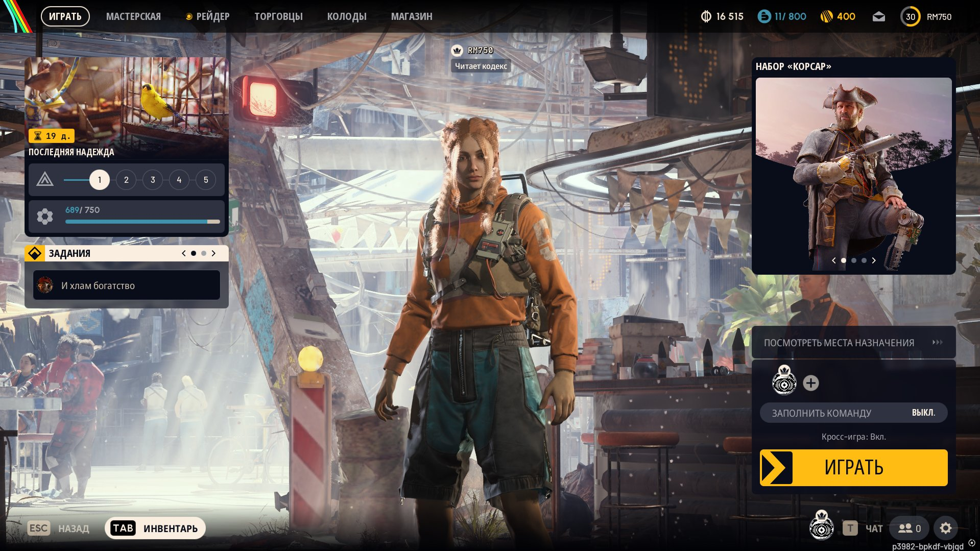The height and width of the screenshot is (551, 980).
Task: Show next store offer in Корсар carousel
Action: pos(874,260)
